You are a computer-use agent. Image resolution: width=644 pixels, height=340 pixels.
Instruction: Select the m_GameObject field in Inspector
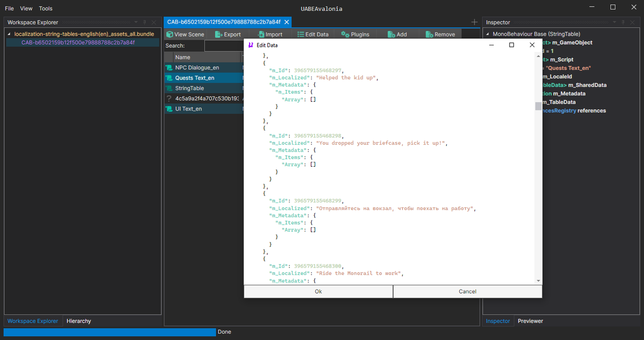click(x=572, y=43)
